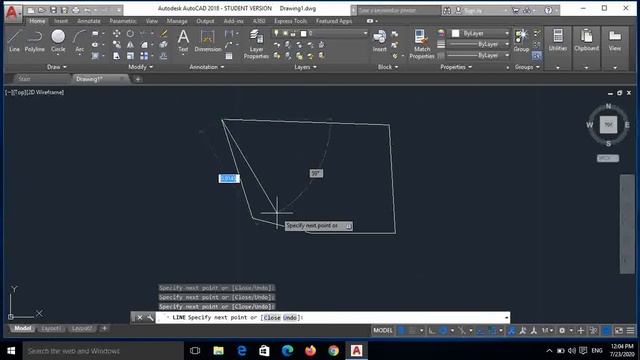640x360 pixels.
Task: Switch to Layout1 tab
Action: pyautogui.click(x=51, y=328)
